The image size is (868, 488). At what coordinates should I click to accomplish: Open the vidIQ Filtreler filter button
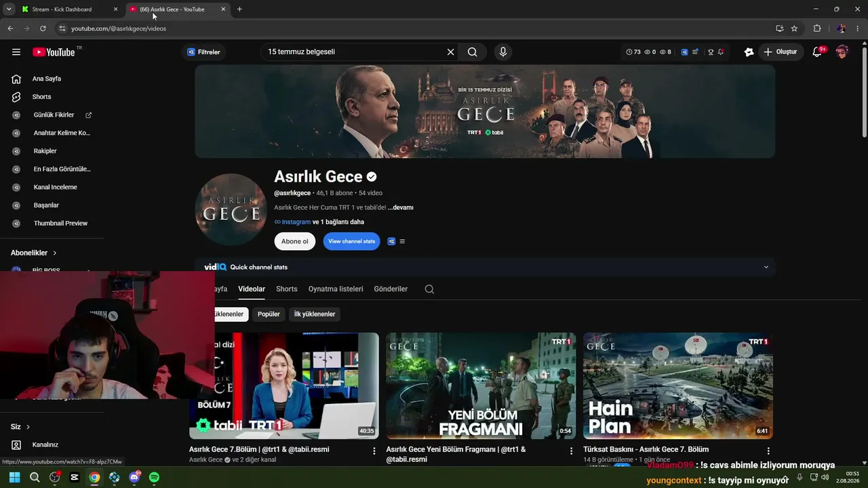[203, 52]
